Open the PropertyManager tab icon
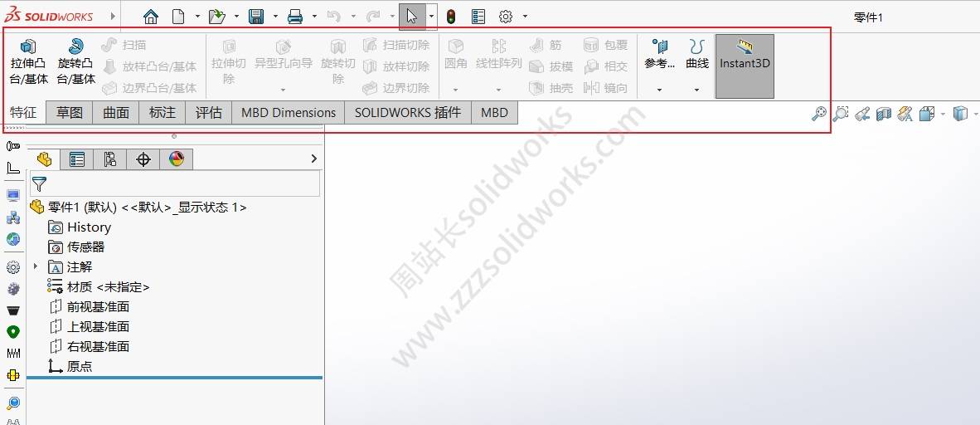980x425 pixels. tap(77, 159)
